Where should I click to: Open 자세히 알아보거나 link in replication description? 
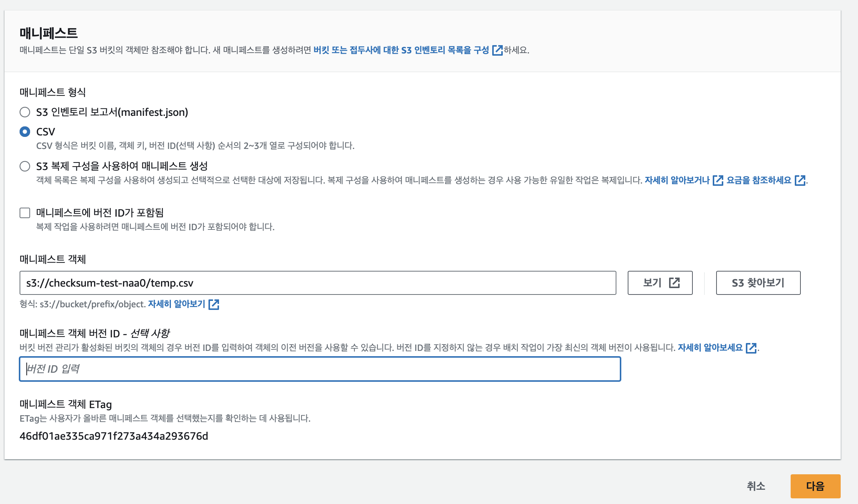677,180
